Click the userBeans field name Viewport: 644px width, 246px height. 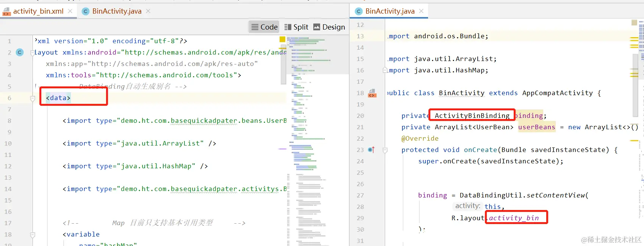[x=536, y=127]
